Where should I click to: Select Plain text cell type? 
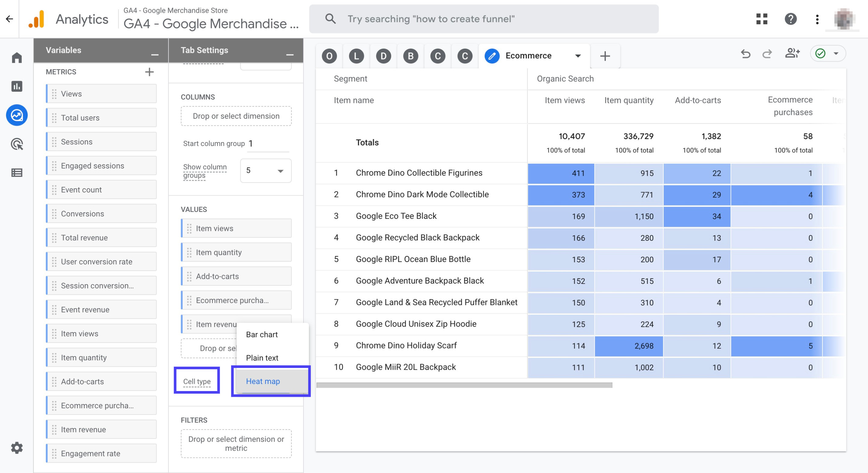point(273,358)
